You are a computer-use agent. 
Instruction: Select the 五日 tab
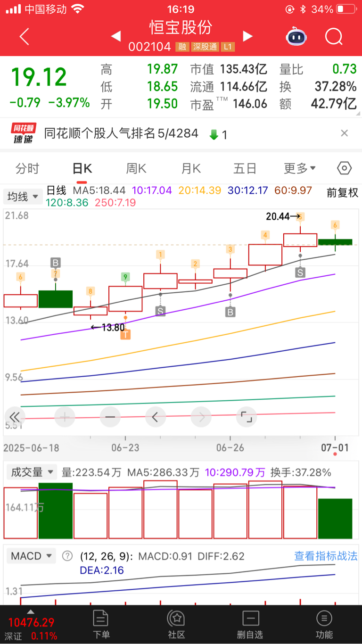245,168
